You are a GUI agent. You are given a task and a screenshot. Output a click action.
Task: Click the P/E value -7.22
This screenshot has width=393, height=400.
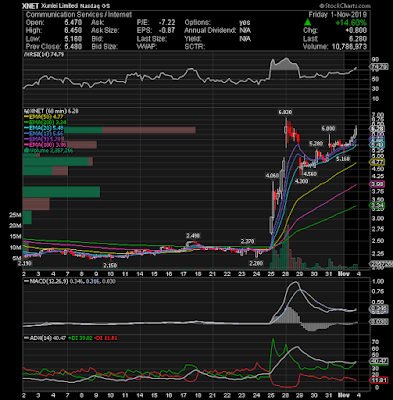(x=167, y=23)
